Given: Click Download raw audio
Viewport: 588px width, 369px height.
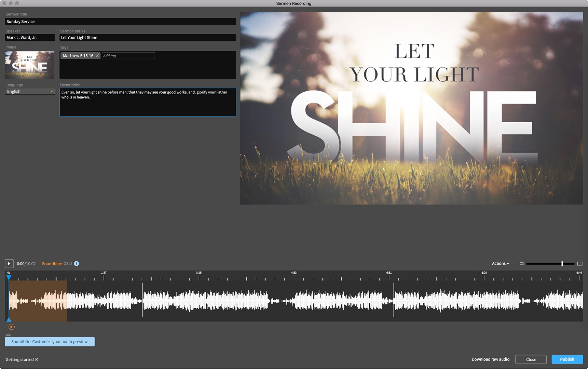Looking at the screenshot, I should 490,359.
